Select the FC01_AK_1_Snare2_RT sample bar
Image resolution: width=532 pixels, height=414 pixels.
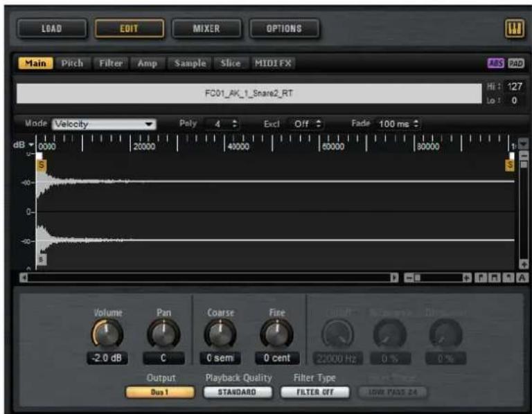tap(249, 93)
